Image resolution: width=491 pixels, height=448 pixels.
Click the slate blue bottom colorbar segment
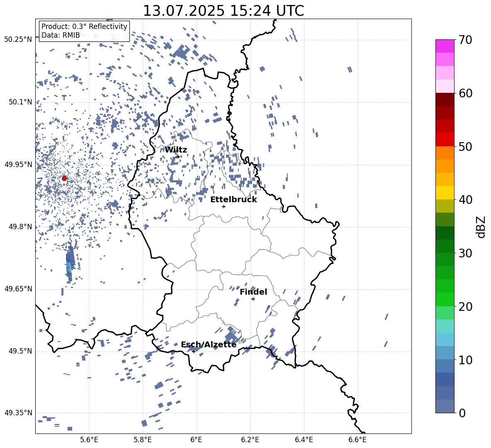[x=445, y=406]
